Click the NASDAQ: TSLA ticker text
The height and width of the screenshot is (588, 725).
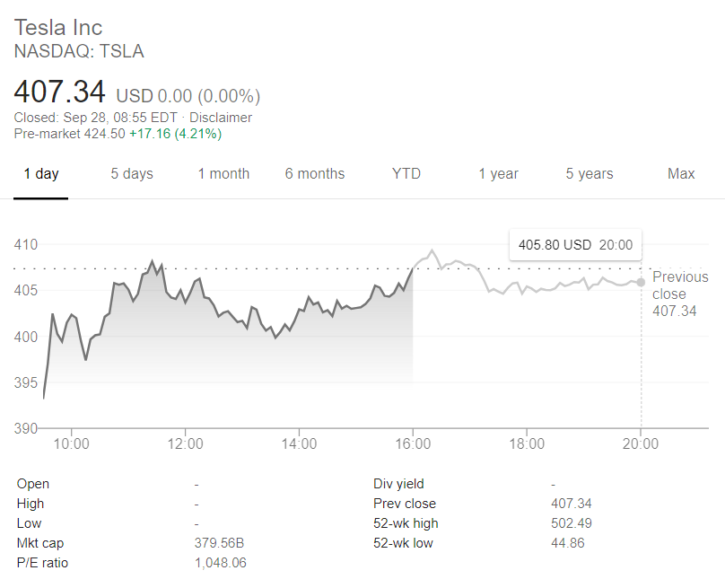(79, 51)
